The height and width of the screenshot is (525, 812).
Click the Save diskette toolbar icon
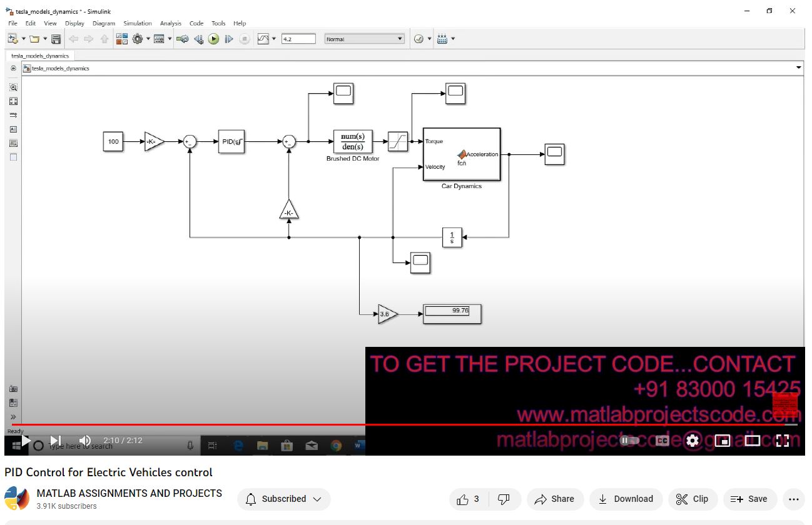56,39
